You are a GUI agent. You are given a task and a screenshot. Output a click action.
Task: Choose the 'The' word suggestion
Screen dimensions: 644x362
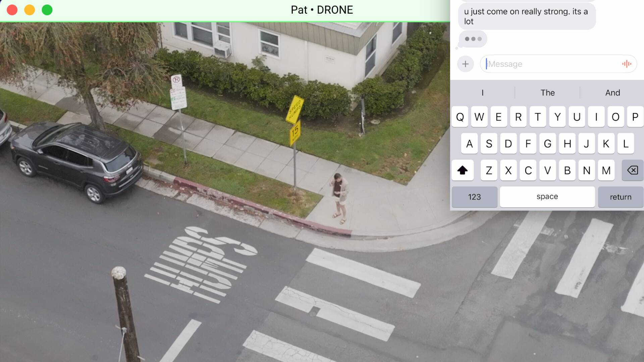point(547,93)
